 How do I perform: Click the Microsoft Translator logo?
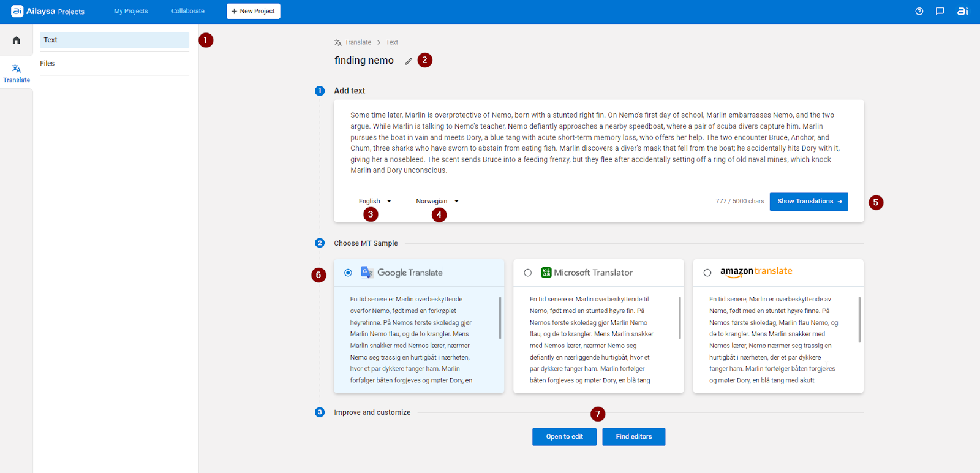pyautogui.click(x=587, y=273)
